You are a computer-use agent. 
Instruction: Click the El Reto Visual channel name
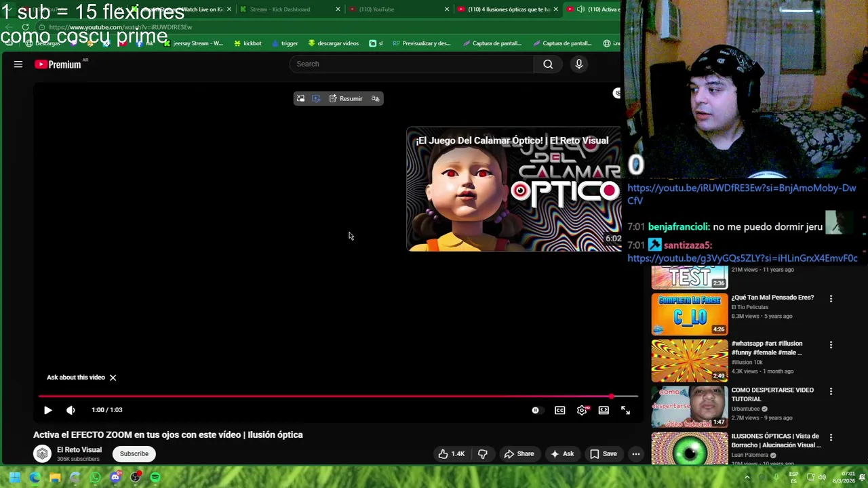click(79, 450)
